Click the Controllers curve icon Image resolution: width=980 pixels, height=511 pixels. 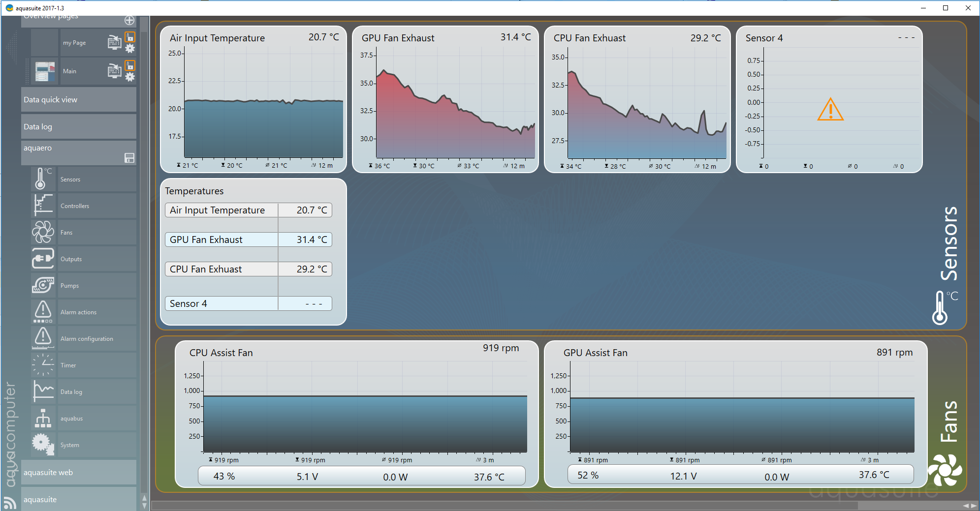coord(43,206)
